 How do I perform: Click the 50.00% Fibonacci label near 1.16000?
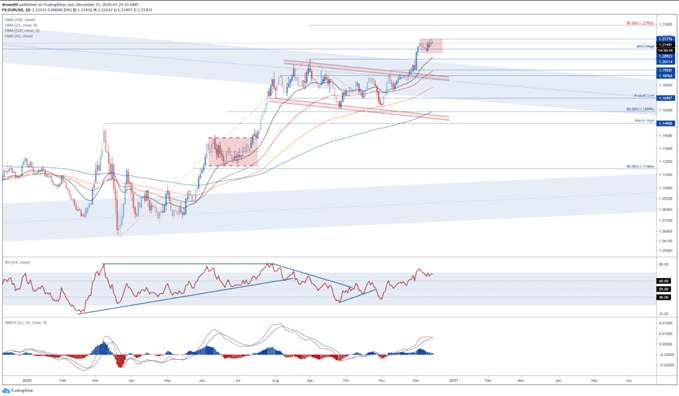point(640,109)
